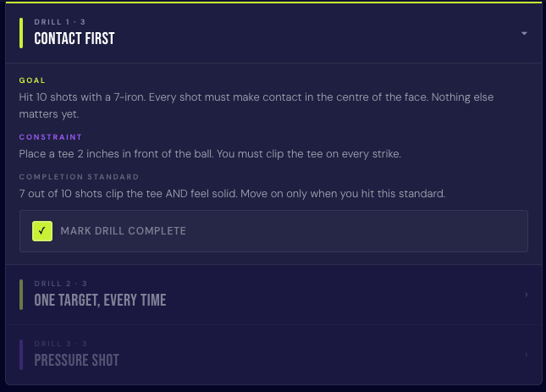Click the Drill 2 · 3 label
This screenshot has height=392, width=546.
point(60,284)
